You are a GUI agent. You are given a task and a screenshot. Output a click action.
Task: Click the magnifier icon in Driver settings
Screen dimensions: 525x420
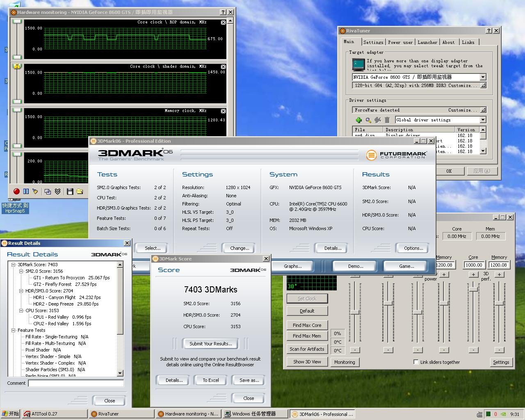tap(368, 120)
